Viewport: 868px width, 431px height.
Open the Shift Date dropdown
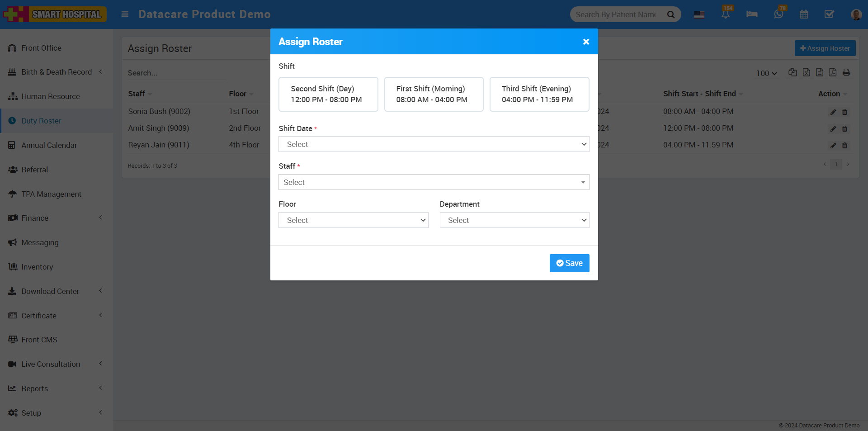434,144
